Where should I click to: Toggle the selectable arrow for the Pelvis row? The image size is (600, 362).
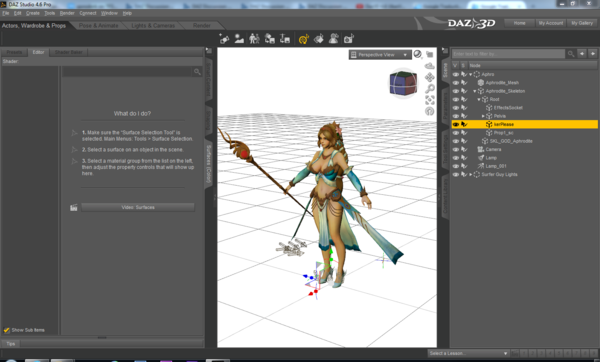click(x=464, y=116)
